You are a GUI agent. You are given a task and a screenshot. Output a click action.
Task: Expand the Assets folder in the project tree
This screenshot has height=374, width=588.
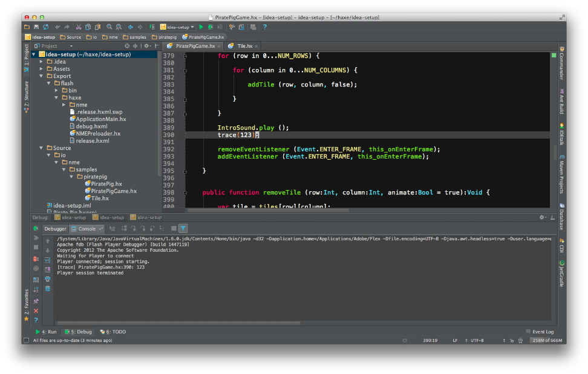click(42, 68)
